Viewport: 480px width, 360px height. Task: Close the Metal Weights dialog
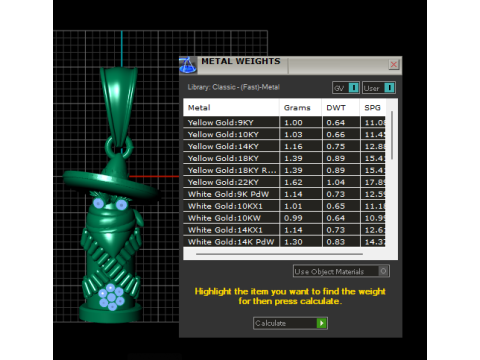tap(393, 64)
